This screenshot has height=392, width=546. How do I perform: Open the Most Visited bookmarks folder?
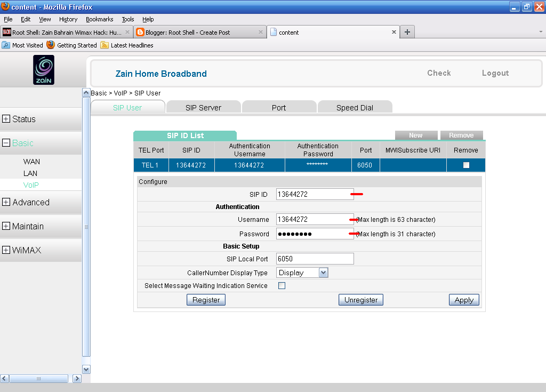(x=22, y=45)
